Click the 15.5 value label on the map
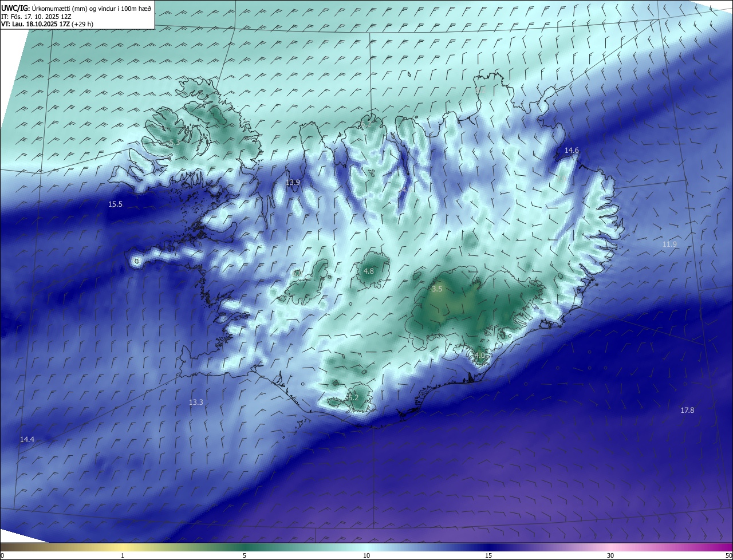Viewport: 733px width, 560px height. (x=115, y=204)
